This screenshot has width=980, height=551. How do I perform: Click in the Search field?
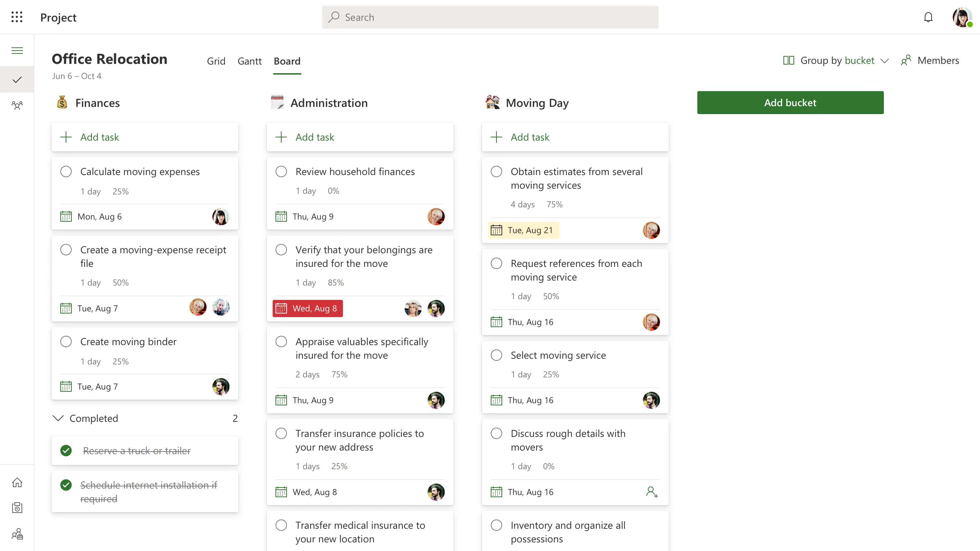[x=490, y=17]
